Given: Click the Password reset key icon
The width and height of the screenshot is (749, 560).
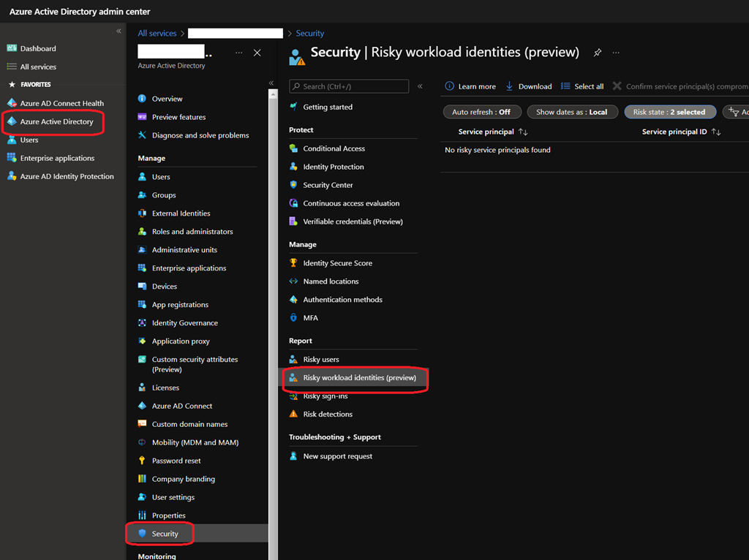Looking at the screenshot, I should click(x=143, y=461).
